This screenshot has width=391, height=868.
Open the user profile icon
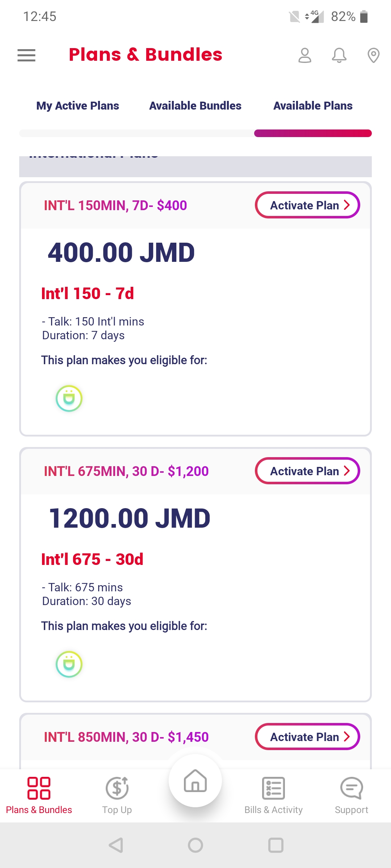[305, 55]
